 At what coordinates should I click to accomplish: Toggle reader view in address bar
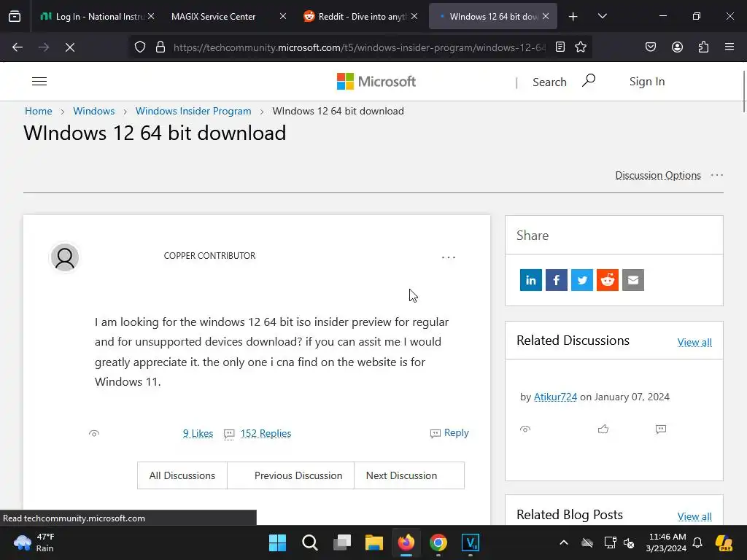click(560, 47)
